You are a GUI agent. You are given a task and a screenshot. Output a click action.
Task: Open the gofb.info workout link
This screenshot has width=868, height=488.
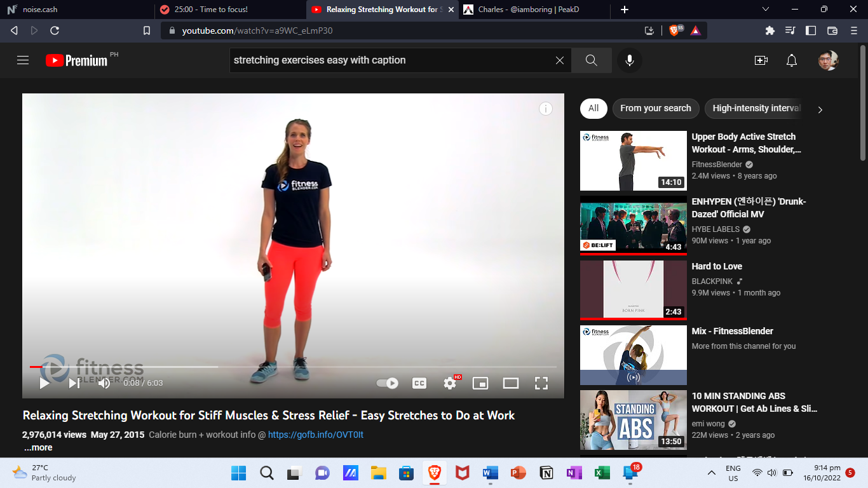pyautogui.click(x=316, y=435)
